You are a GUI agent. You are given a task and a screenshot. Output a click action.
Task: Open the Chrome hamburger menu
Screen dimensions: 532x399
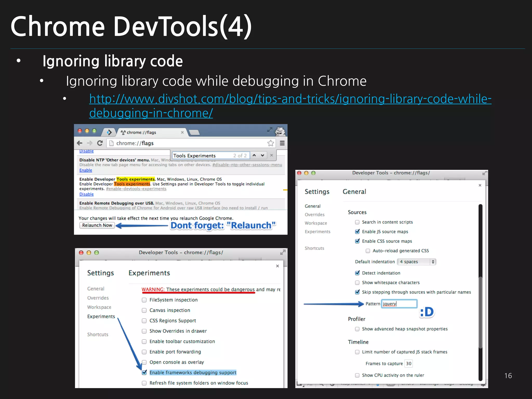click(x=282, y=143)
